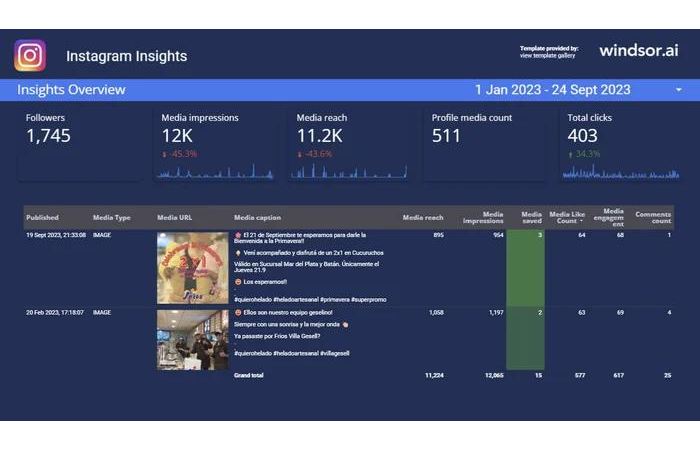
Task: Sort by the Media impressions column header
Action: point(483,217)
